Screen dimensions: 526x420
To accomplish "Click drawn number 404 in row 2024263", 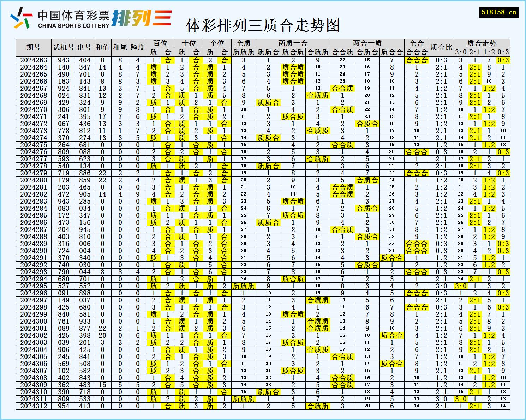I will tap(85, 60).
